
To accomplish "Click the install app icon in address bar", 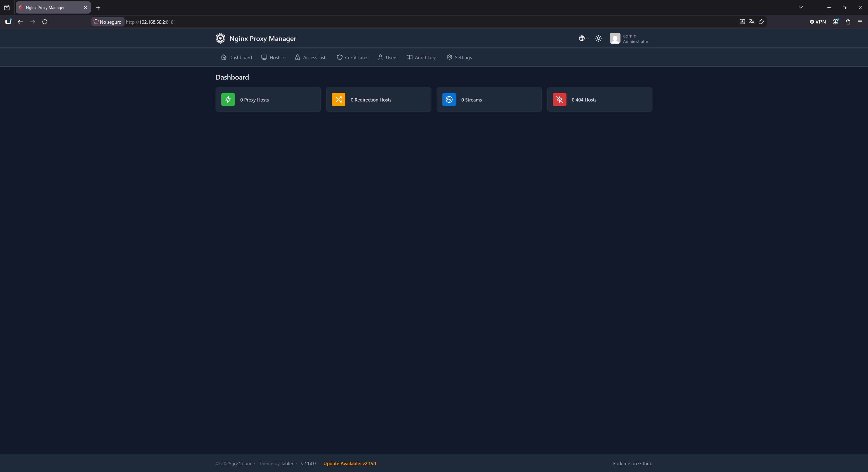I will [742, 21].
